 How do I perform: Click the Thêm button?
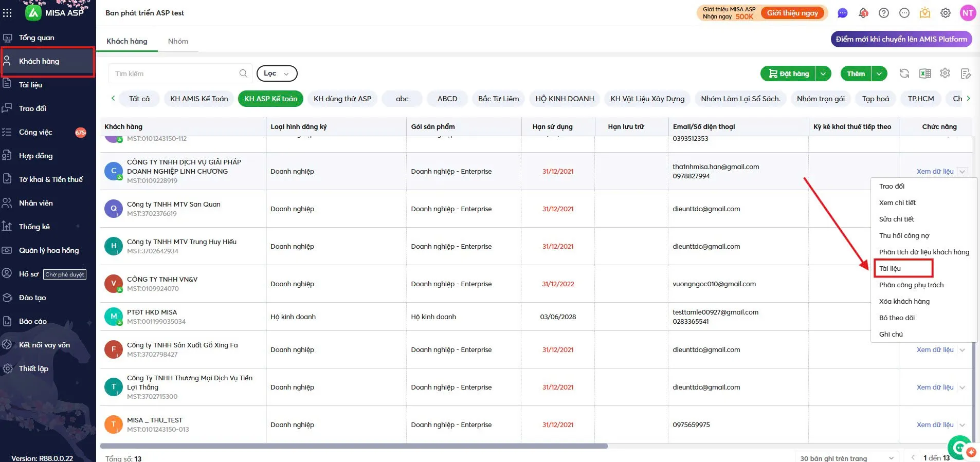point(856,73)
